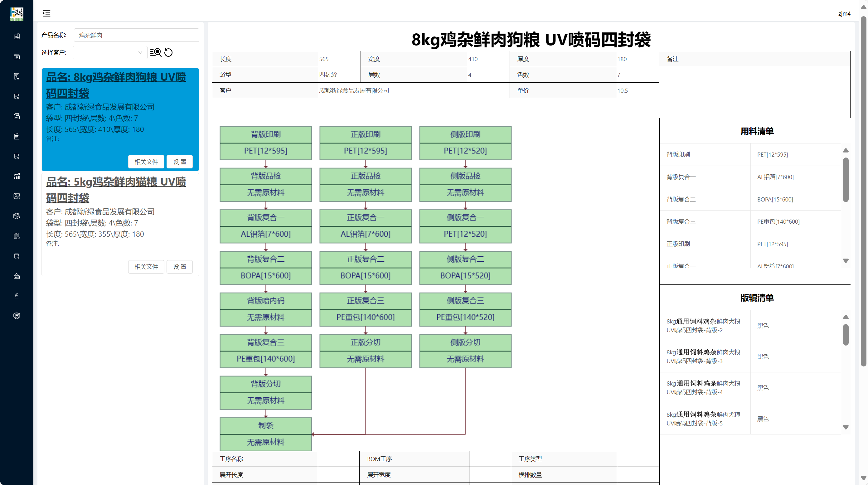Open the shopping cart order sidebar icon
The height and width of the screenshot is (485, 868).
click(17, 76)
